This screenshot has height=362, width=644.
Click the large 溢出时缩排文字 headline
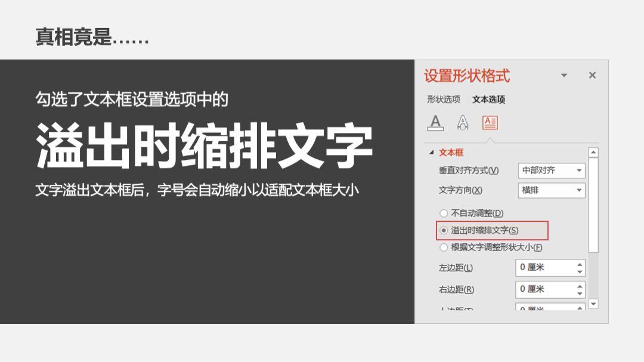pyautogui.click(x=204, y=146)
